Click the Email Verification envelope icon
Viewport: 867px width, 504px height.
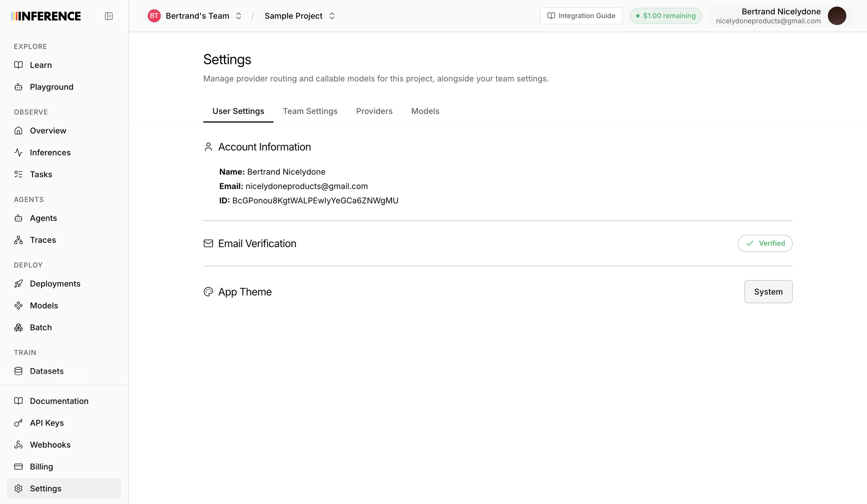click(x=208, y=244)
